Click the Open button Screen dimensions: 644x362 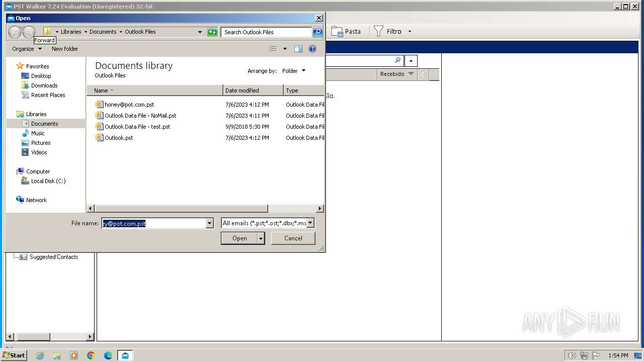pyautogui.click(x=239, y=238)
